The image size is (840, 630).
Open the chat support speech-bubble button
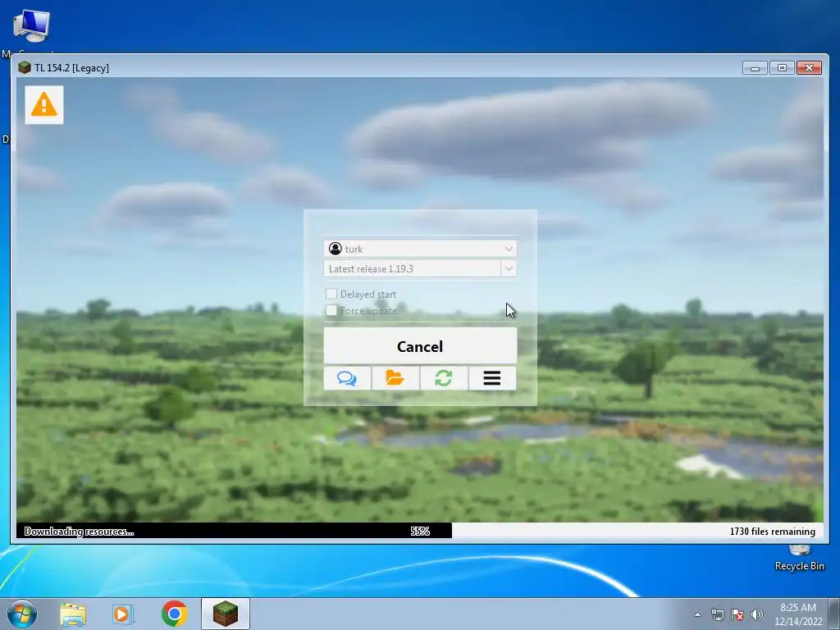click(347, 378)
